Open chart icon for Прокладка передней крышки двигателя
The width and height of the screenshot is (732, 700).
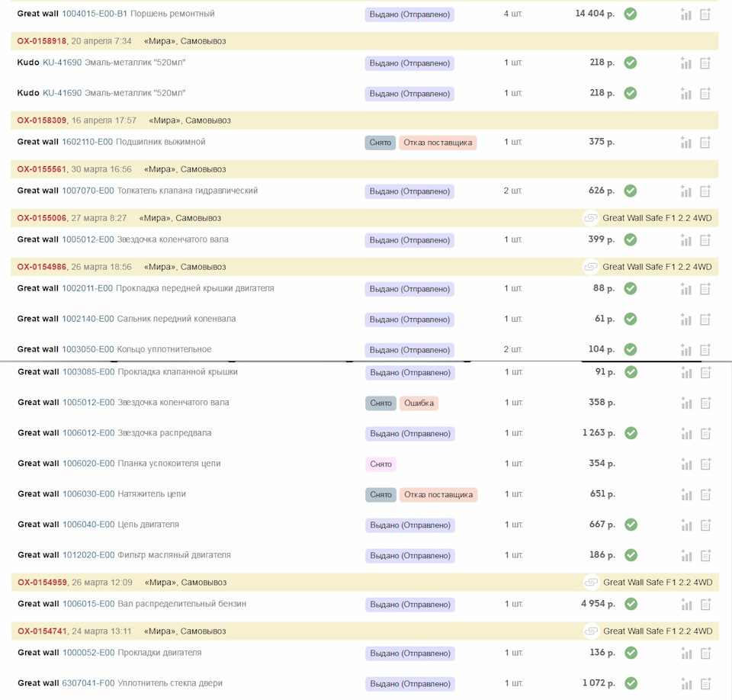click(685, 289)
